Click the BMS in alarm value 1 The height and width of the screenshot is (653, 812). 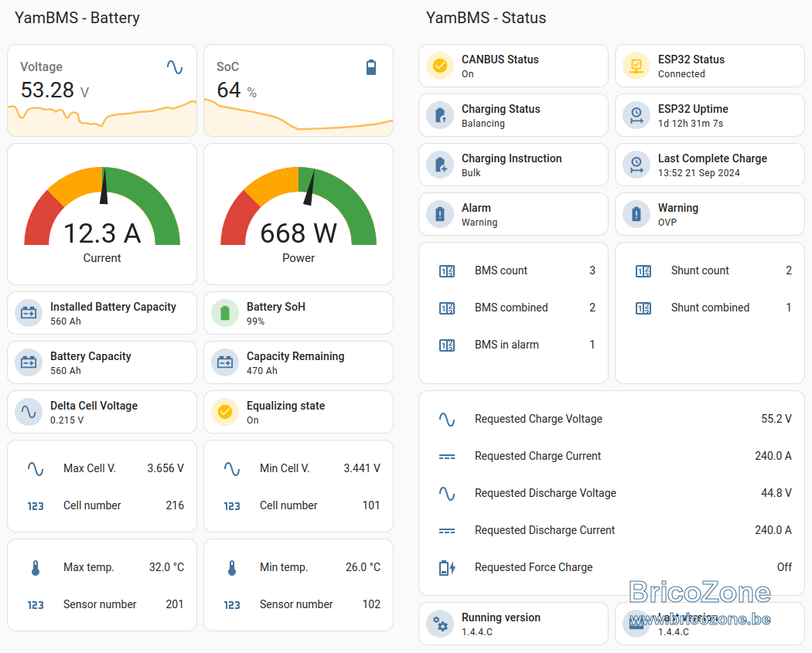[x=592, y=345]
